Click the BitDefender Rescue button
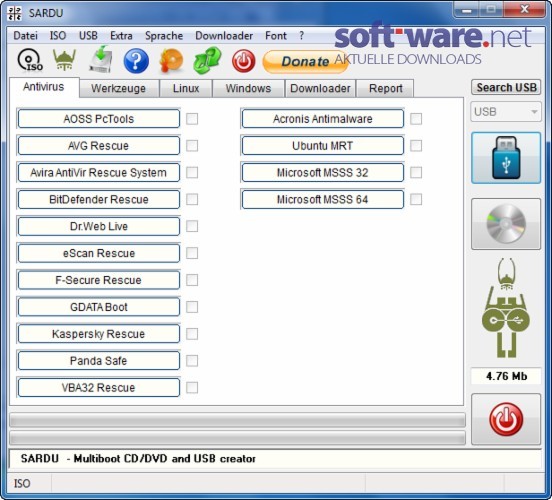The width and height of the screenshot is (552, 500). 99,200
